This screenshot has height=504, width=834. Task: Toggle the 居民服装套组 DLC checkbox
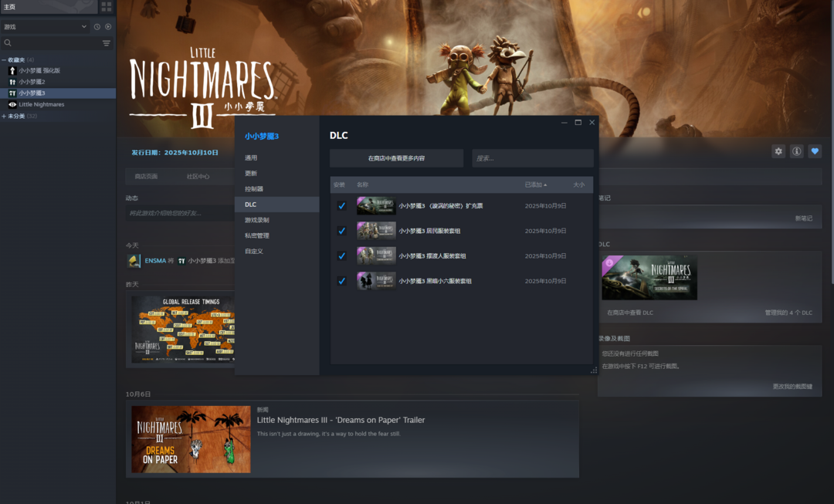pyautogui.click(x=341, y=231)
